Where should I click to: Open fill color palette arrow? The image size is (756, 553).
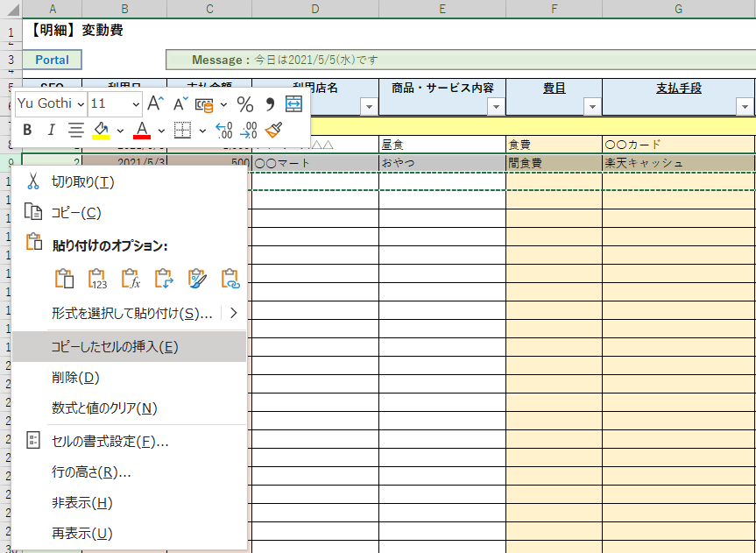click(120, 131)
